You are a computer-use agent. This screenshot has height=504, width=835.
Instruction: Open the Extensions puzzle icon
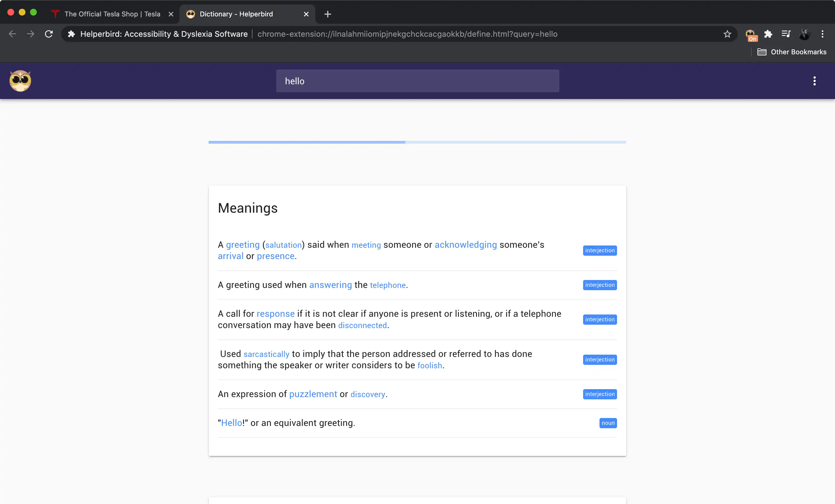768,34
